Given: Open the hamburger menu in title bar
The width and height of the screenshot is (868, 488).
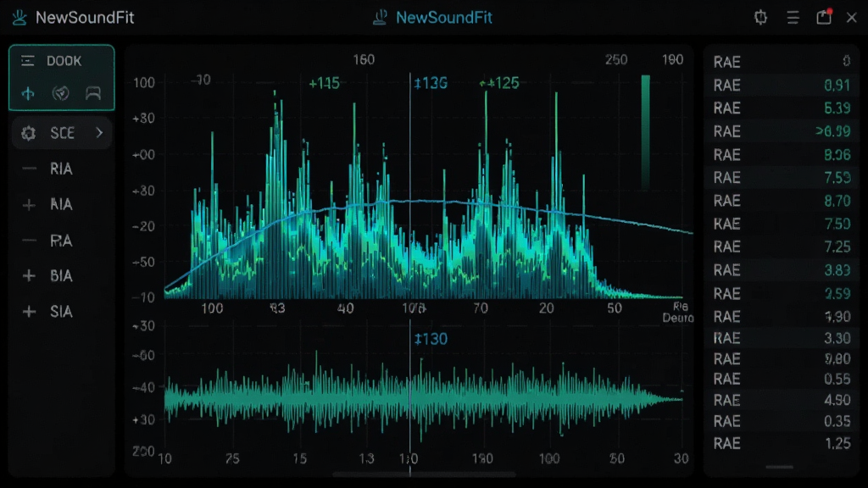Looking at the screenshot, I should [793, 18].
